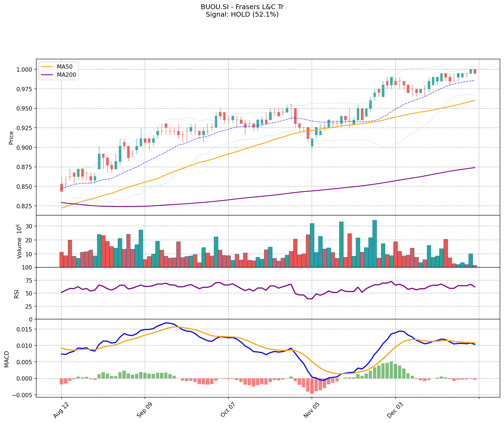The width and height of the screenshot is (504, 423).
Task: Select the MA50 legend label
Action: tap(64, 66)
